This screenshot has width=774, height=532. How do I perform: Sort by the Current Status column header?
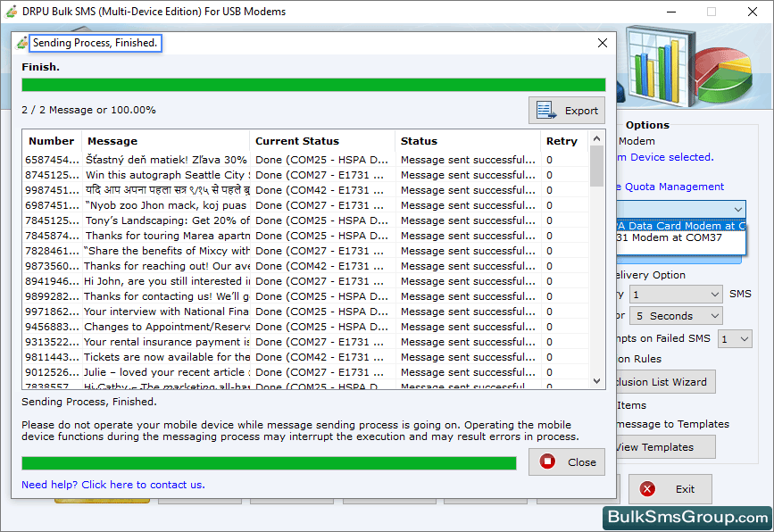click(322, 141)
